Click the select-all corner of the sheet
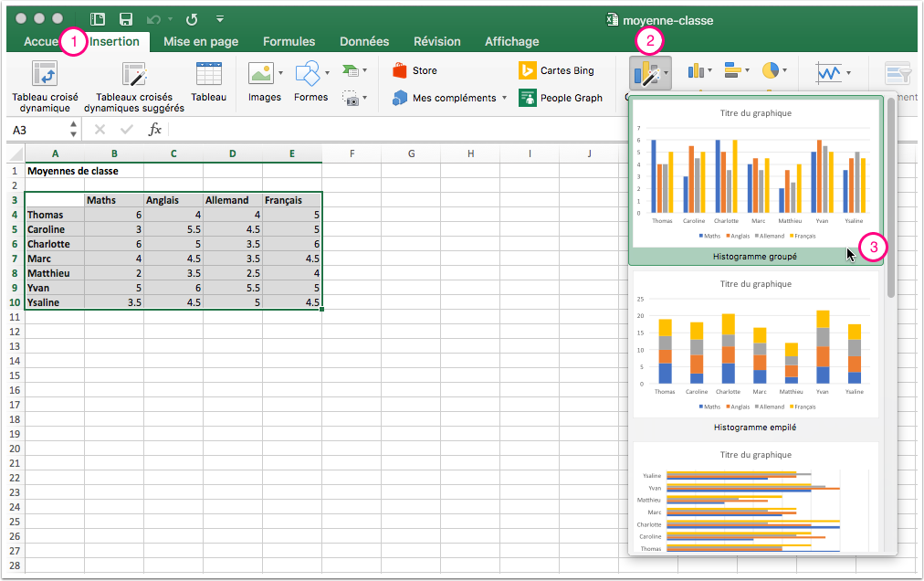This screenshot has height=581, width=924. click(16, 154)
